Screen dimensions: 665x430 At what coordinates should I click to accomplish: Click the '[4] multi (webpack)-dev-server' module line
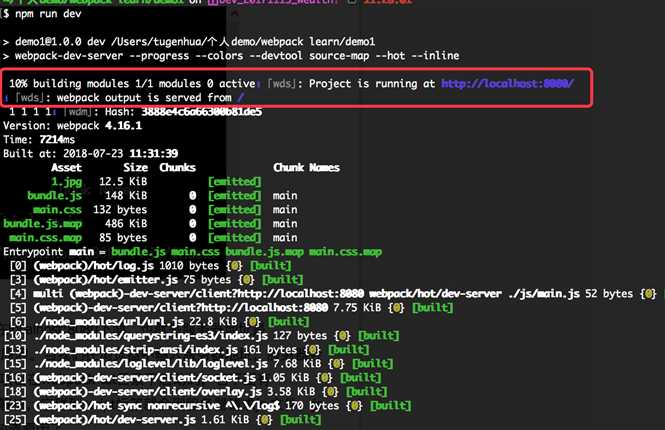click(x=333, y=294)
